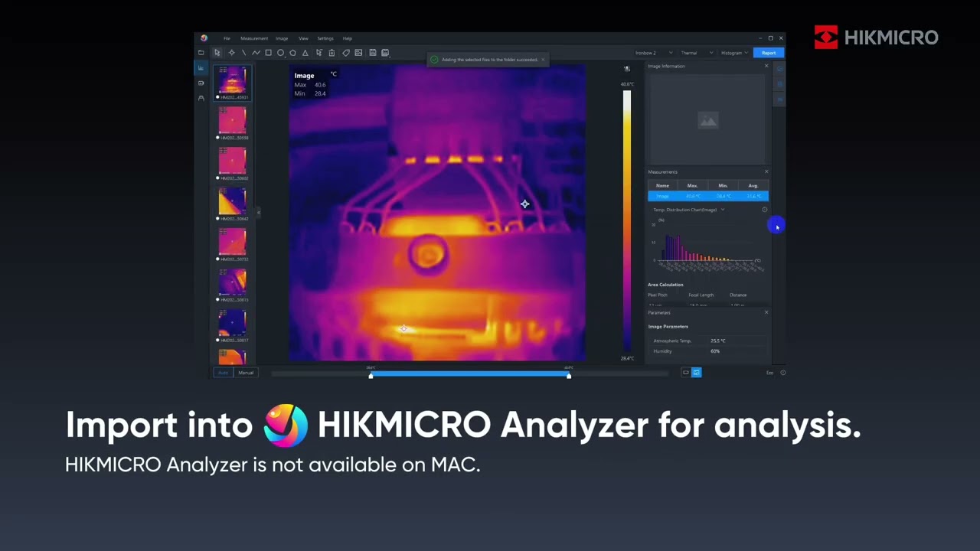Viewport: 980px width, 551px height.
Task: Click the blue Report button
Action: tap(768, 53)
